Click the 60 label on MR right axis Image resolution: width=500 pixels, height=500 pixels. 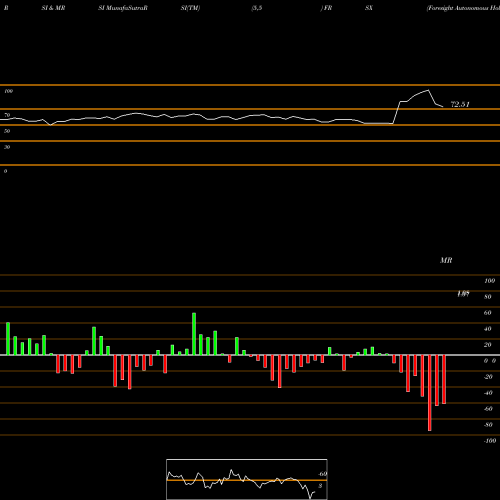click(488, 313)
